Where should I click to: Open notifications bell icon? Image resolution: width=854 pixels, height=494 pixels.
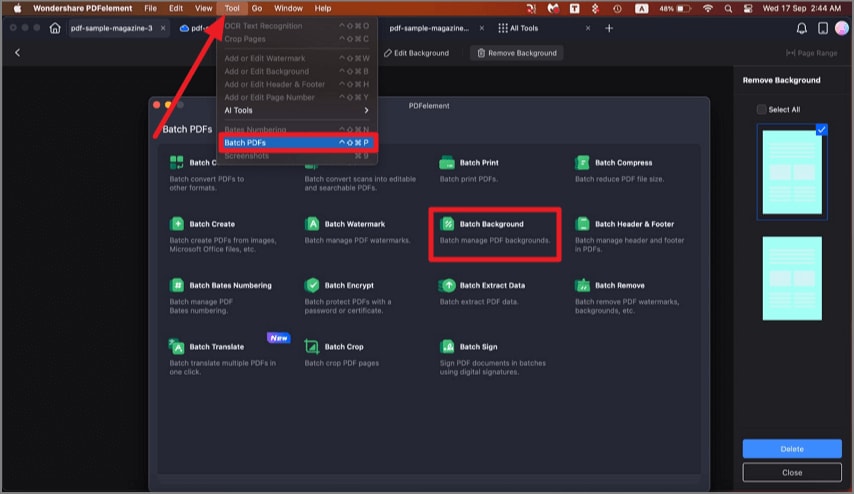pos(802,28)
